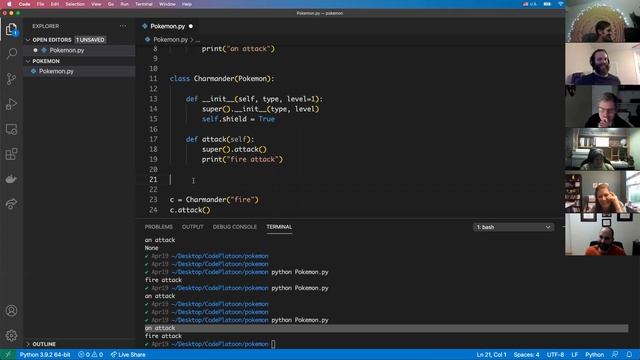Click the bottom participant video thumbnail in orange shirt
This screenshot has height=360, width=640.
(602, 234)
